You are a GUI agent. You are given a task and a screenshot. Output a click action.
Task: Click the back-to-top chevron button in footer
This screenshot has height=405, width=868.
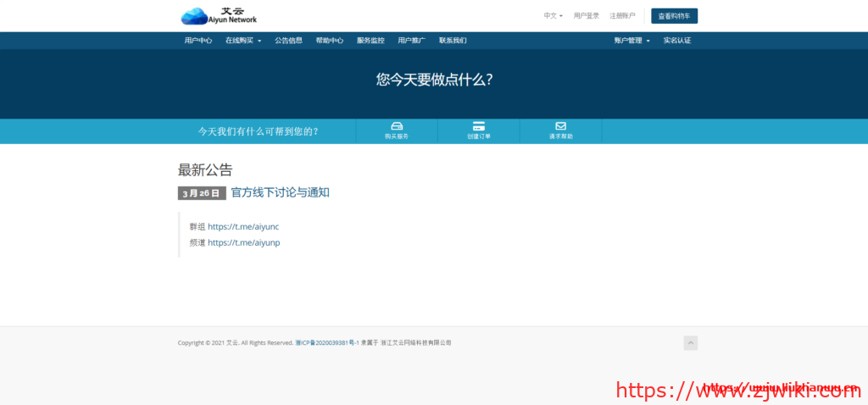pos(690,343)
